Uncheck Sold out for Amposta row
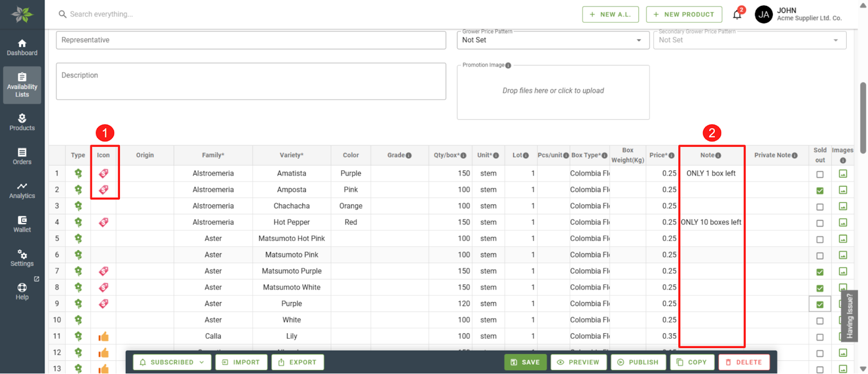This screenshot has width=868, height=374. click(820, 191)
